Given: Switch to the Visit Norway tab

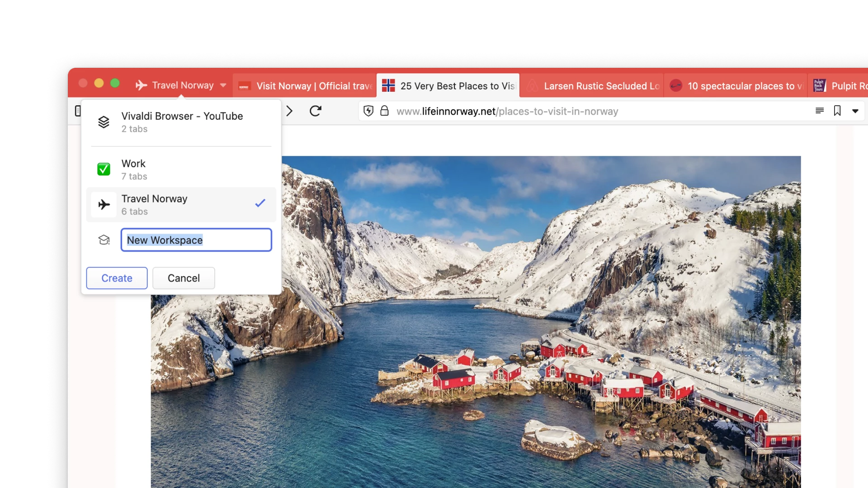Looking at the screenshot, I should [x=304, y=85].
